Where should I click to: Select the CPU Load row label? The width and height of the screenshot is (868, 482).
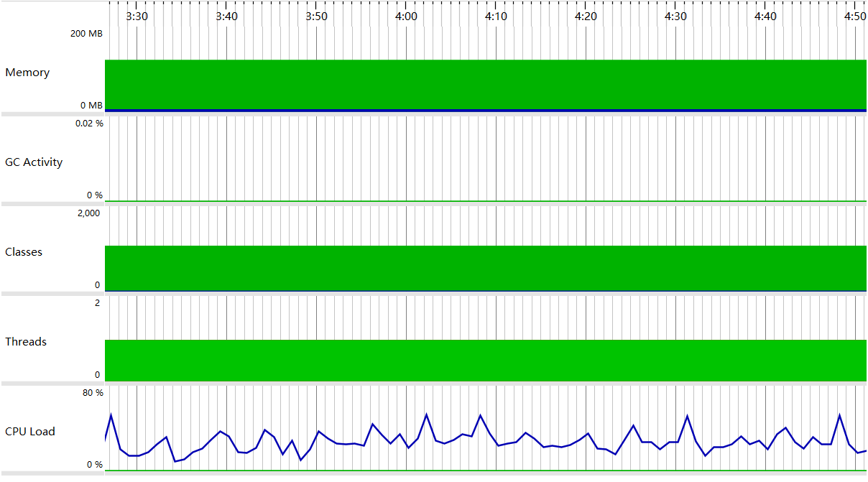pos(30,432)
